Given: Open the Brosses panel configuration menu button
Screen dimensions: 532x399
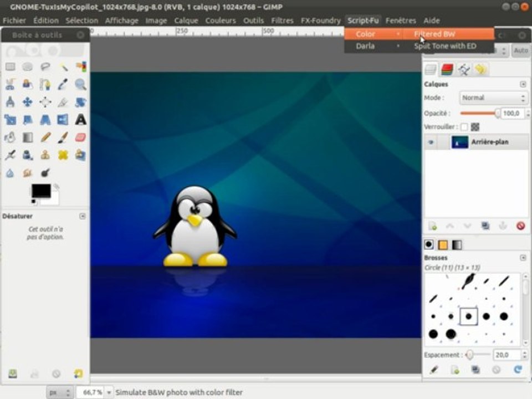Looking at the screenshot, I should click(x=523, y=258).
